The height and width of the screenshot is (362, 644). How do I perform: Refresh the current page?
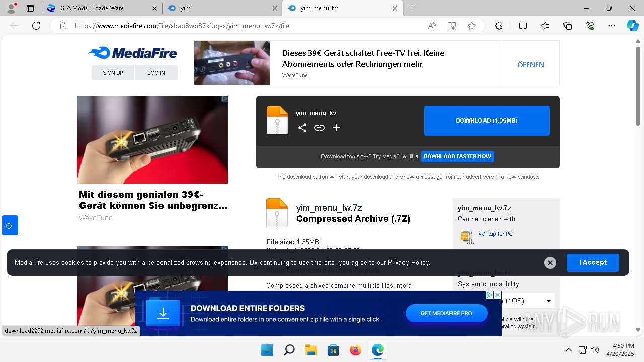click(x=36, y=26)
